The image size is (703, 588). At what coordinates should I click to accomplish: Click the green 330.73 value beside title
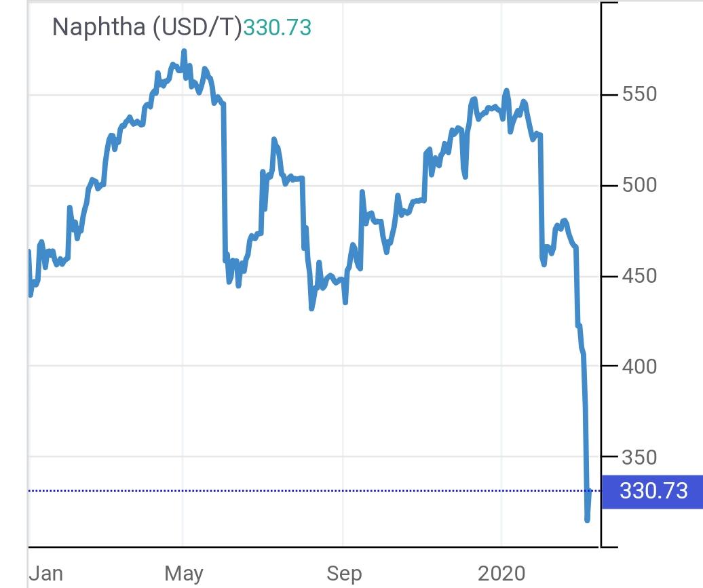coord(277,27)
